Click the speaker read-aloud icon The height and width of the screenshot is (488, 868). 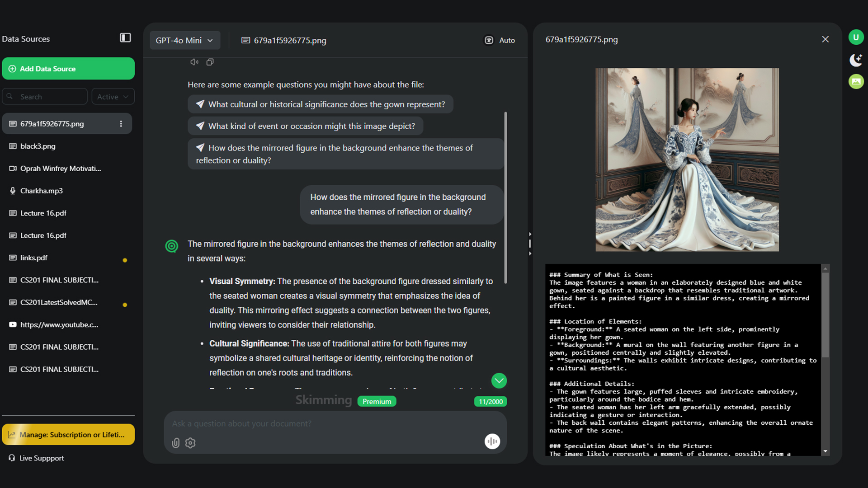click(194, 62)
